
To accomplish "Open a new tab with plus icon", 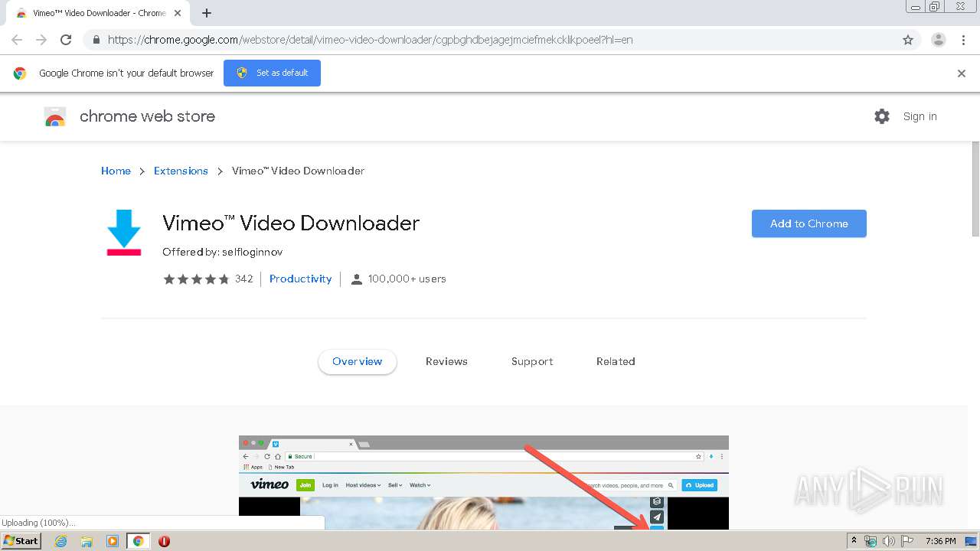I will (x=207, y=13).
